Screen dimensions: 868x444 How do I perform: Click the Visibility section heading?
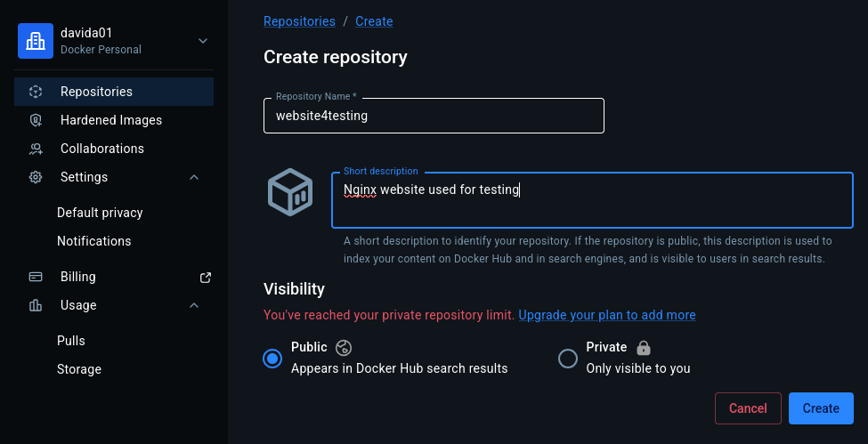[294, 289]
